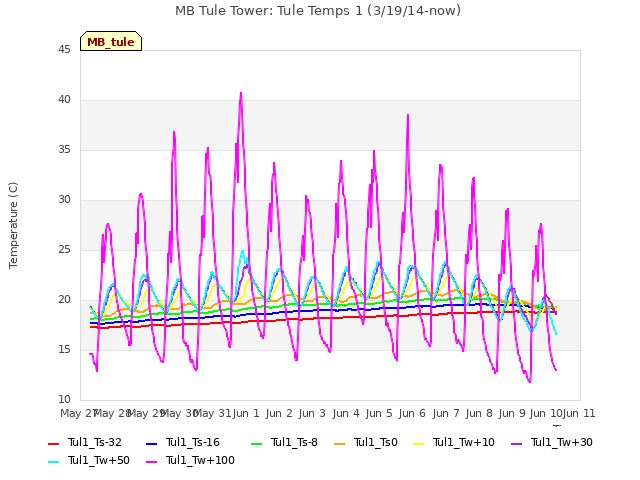Click the Jun 5 x-axis date label
Image resolution: width=640 pixels, height=480 pixels.
pos(379,413)
